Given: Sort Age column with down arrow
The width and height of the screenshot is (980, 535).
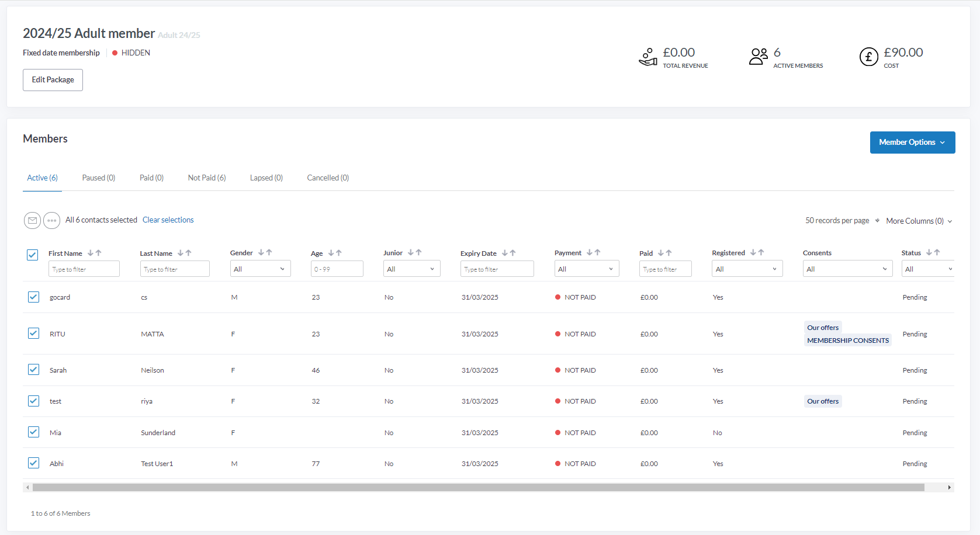Looking at the screenshot, I should [331, 253].
